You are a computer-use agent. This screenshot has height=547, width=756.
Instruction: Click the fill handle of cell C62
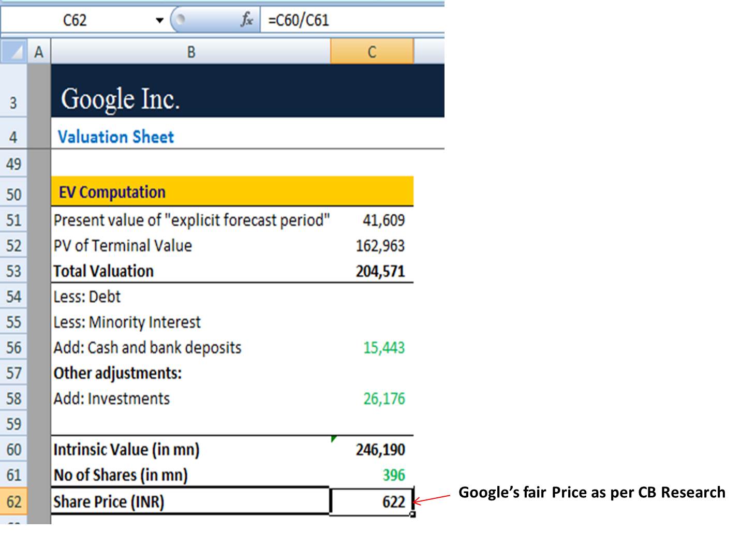[413, 514]
